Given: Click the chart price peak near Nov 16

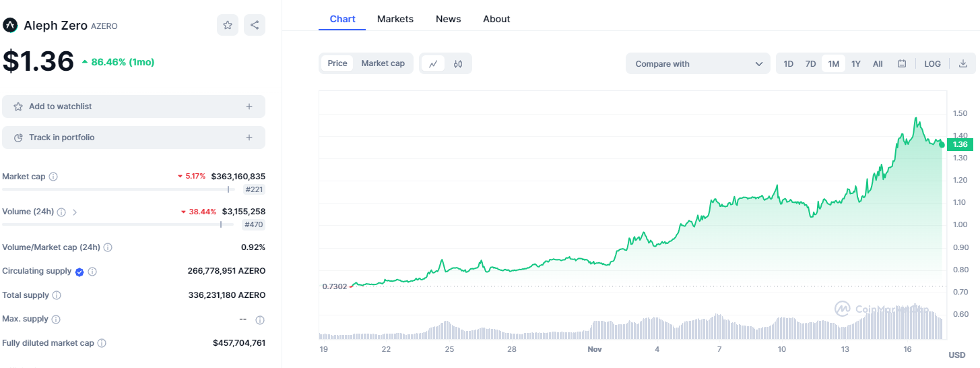Looking at the screenshot, I should pyautogui.click(x=916, y=119).
